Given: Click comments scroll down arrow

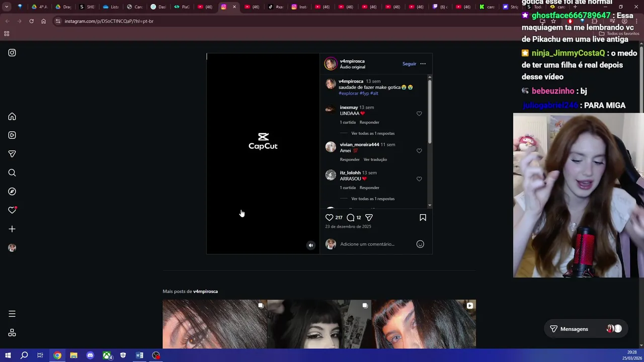Looking at the screenshot, I should coord(430,206).
